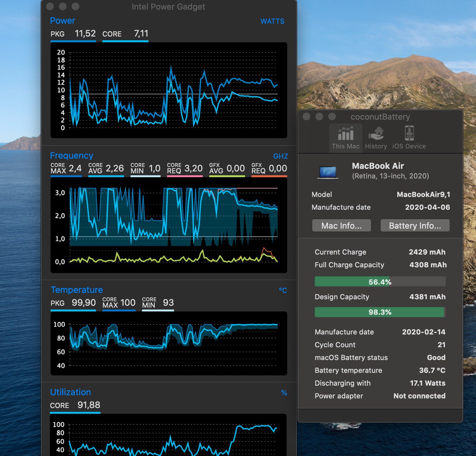
Task: Click the GHZ unit label
Action: [280, 156]
